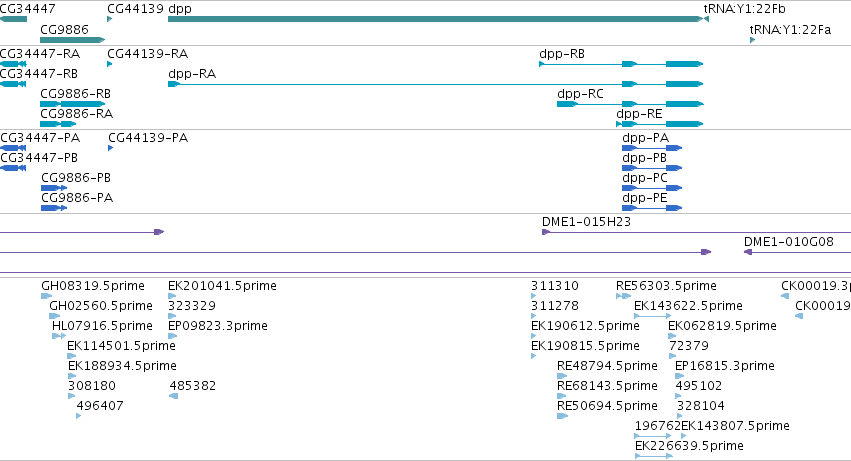This screenshot has height=461, width=851.
Task: Click the dpp-RB transcript feature
Action: coord(621,64)
